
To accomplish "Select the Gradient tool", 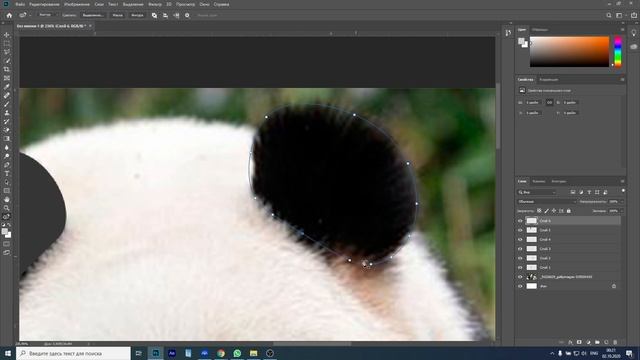I will [x=7, y=139].
